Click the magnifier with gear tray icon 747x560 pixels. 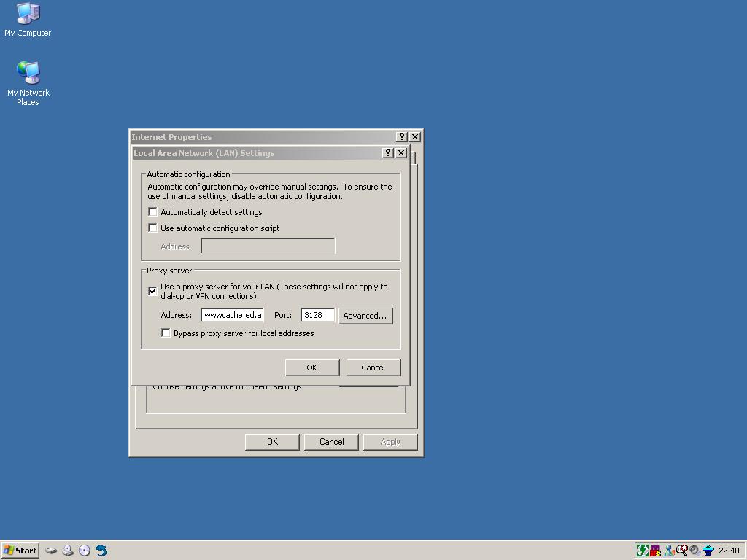click(682, 551)
